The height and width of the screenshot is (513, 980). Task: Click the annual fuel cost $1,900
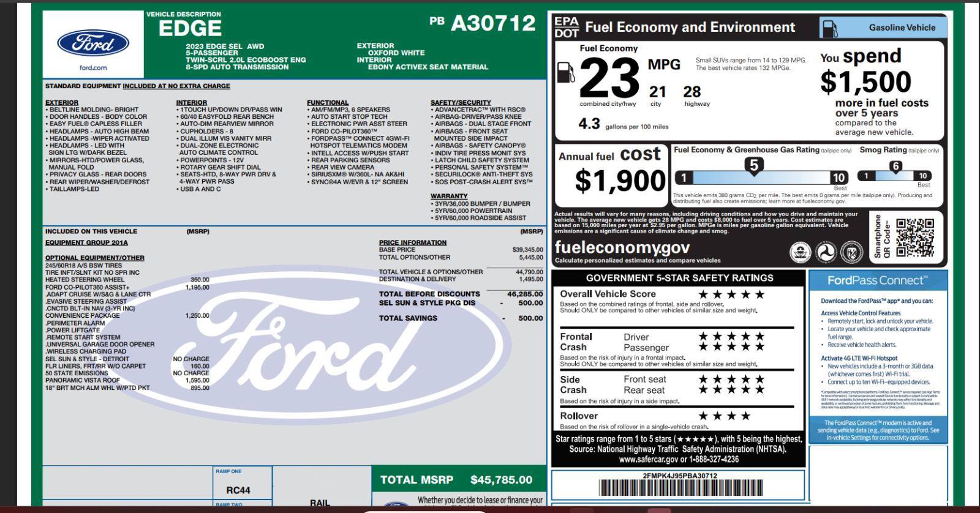click(x=620, y=181)
